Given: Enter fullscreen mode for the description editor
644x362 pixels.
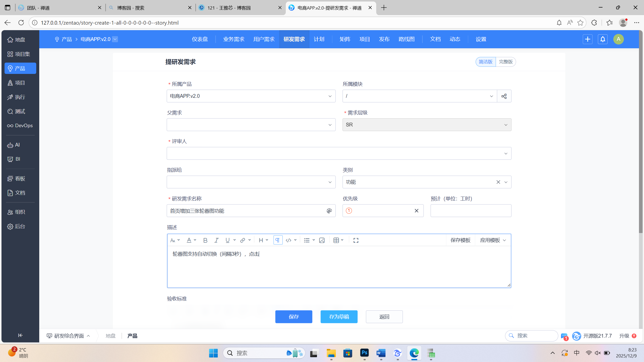Looking at the screenshot, I should (x=355, y=240).
